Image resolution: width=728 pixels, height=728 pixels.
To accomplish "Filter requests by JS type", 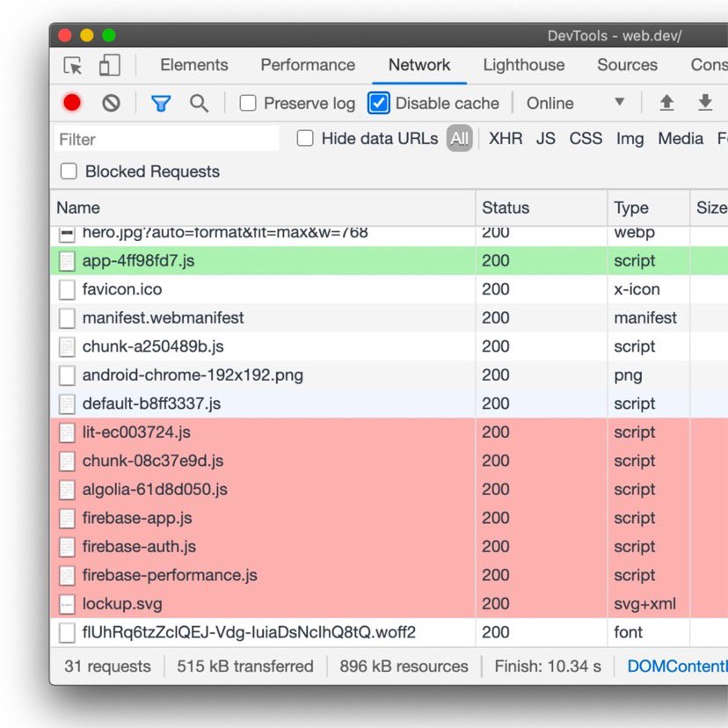I will point(545,138).
